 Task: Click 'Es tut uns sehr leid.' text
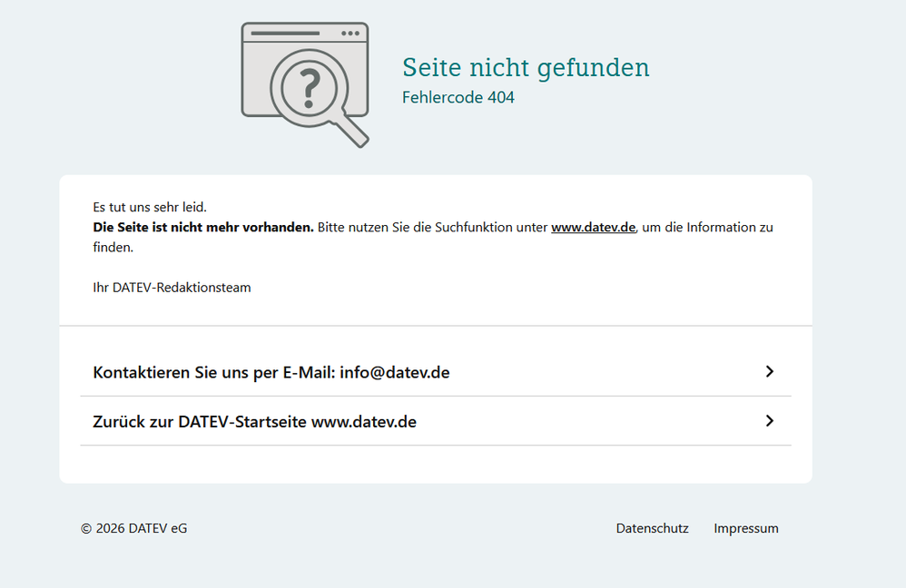tap(150, 207)
